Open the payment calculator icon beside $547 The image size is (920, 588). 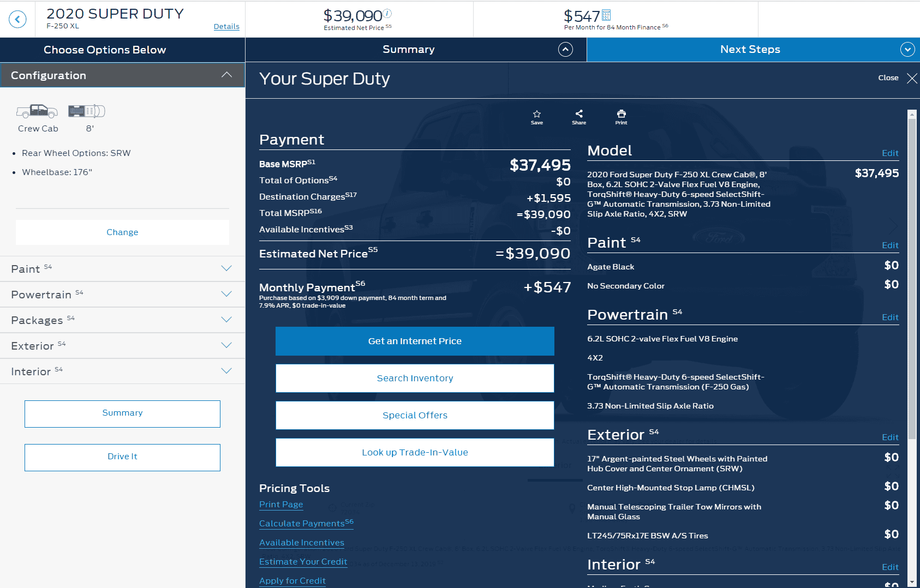[606, 15]
